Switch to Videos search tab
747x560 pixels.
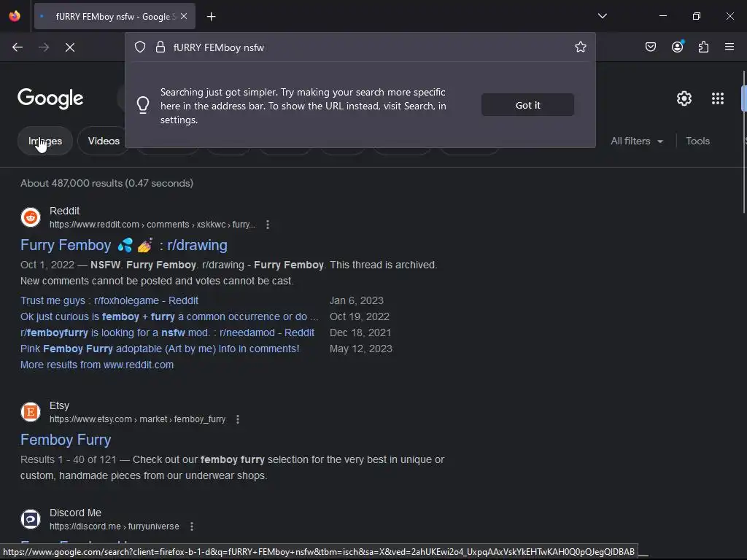click(104, 141)
